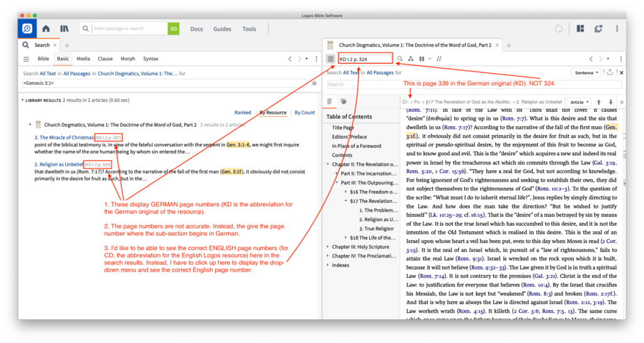Open the Docs menu
This screenshot has width=644, height=343.
(x=196, y=29)
